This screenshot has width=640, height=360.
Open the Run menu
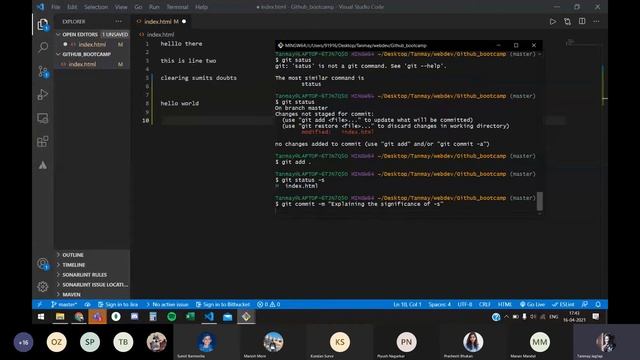click(x=154, y=7)
